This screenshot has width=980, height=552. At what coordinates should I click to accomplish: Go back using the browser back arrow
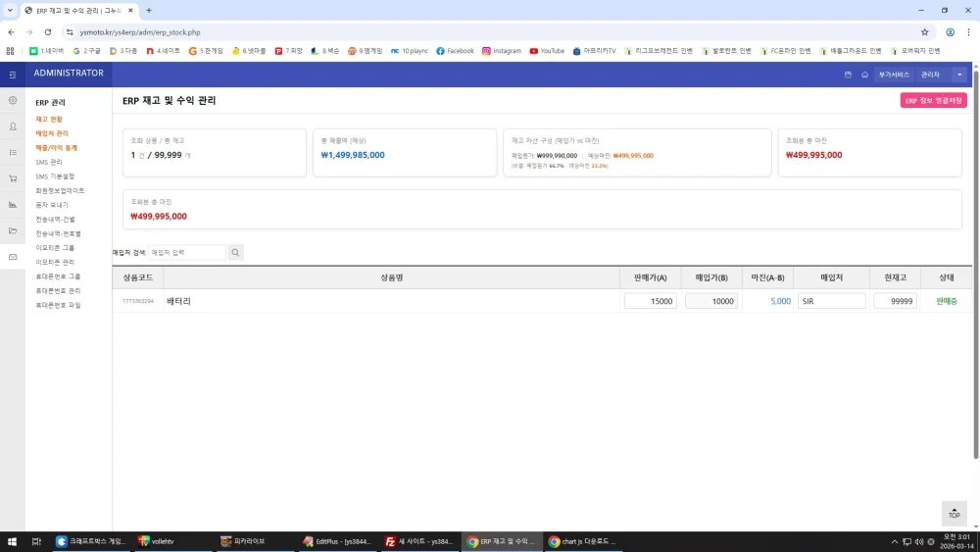click(x=11, y=32)
